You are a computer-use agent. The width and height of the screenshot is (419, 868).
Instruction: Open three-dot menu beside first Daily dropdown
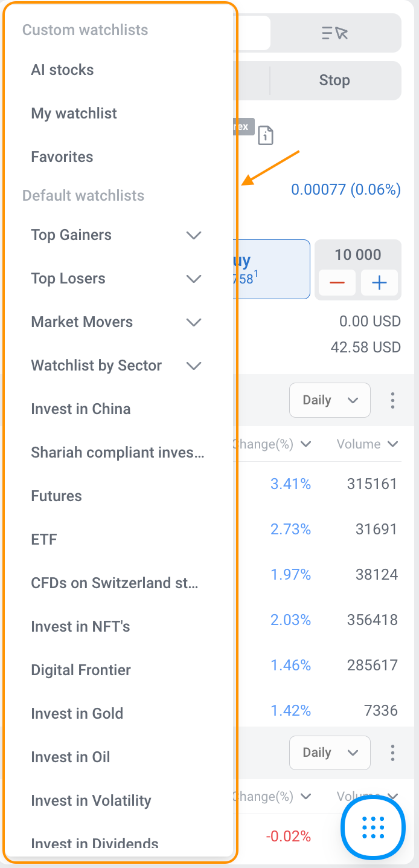click(x=392, y=400)
